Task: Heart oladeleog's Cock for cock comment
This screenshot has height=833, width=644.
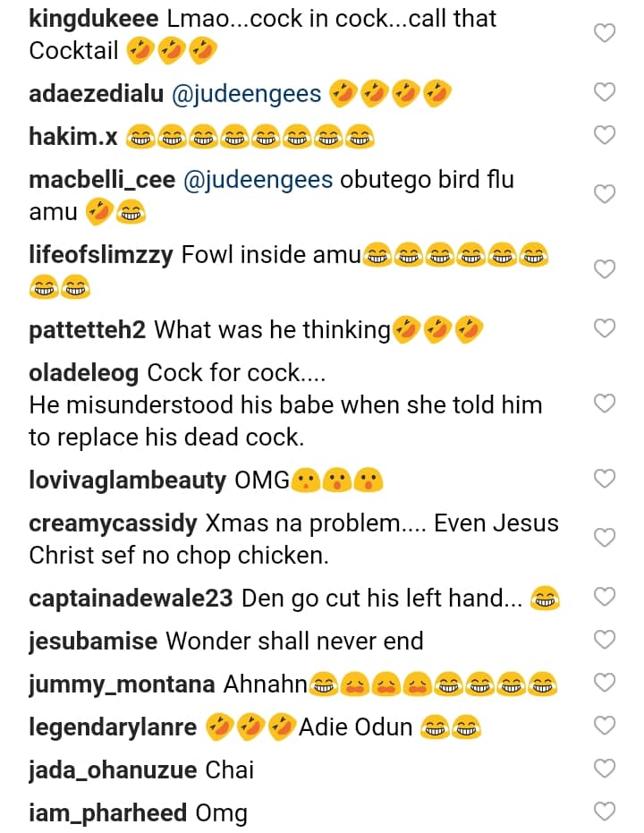Action: click(606, 404)
